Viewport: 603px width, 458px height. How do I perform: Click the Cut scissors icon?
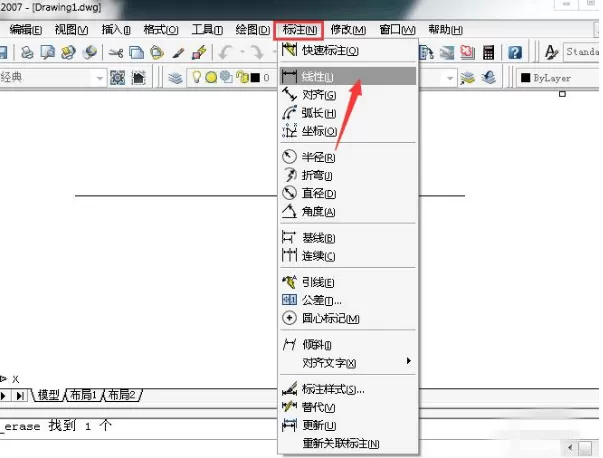pyautogui.click(x=115, y=52)
